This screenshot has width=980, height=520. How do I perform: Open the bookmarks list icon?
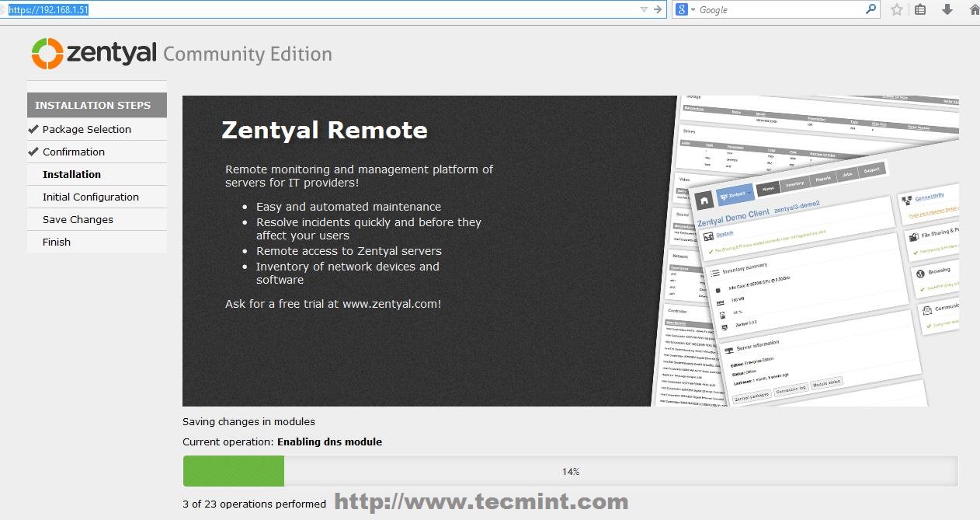[x=920, y=9]
